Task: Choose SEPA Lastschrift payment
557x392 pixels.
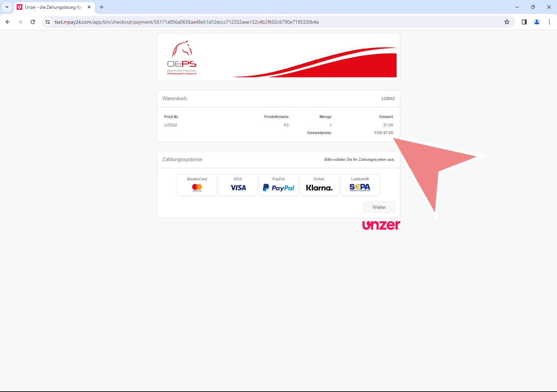Action: 360,185
